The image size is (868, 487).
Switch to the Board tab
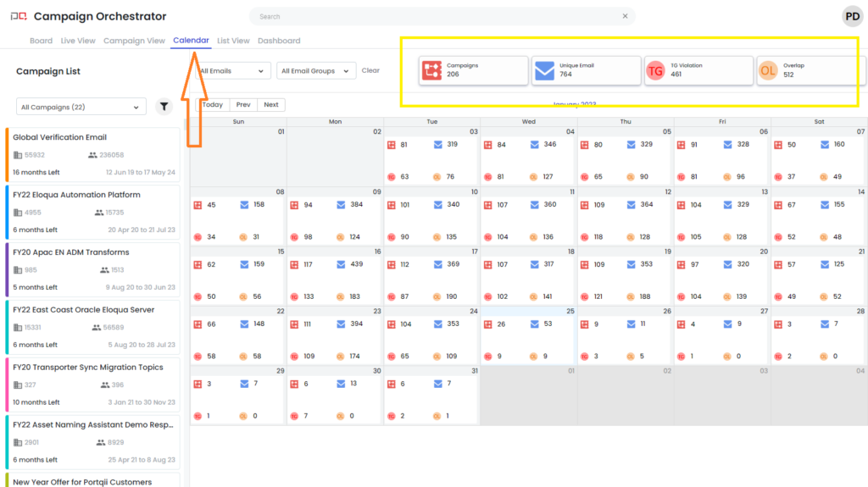[x=41, y=41]
